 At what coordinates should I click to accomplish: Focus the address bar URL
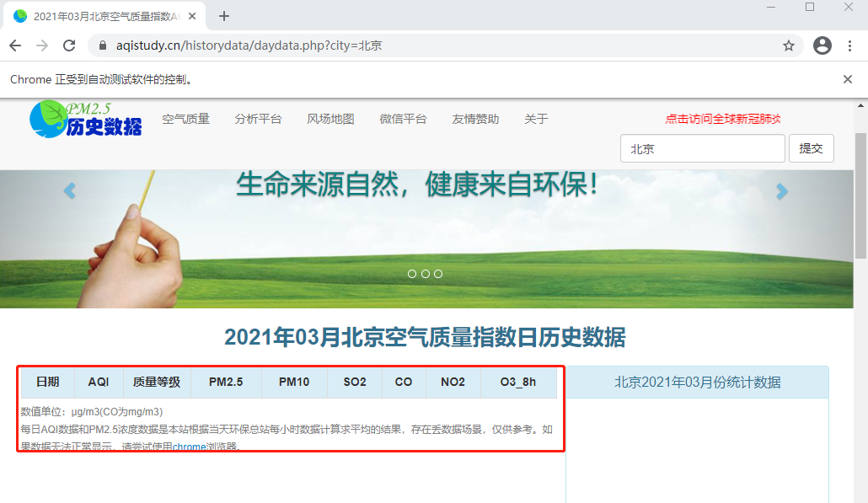point(249,45)
